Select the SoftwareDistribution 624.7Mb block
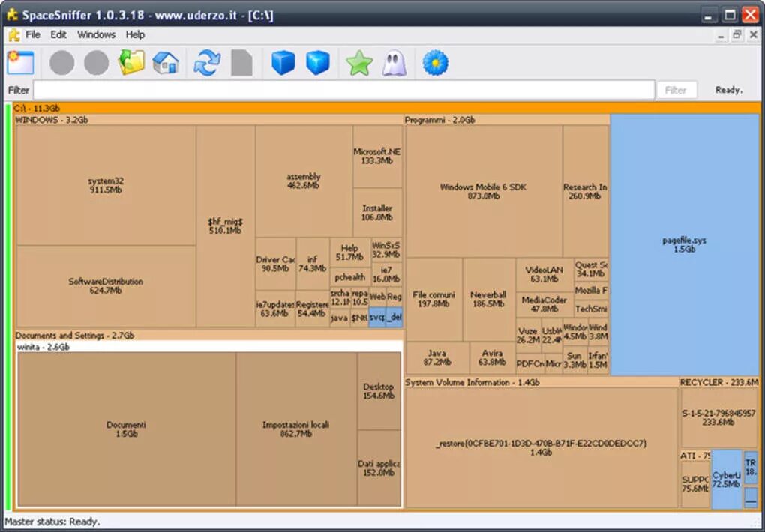Viewport: 765px width, 532px height. (106, 286)
